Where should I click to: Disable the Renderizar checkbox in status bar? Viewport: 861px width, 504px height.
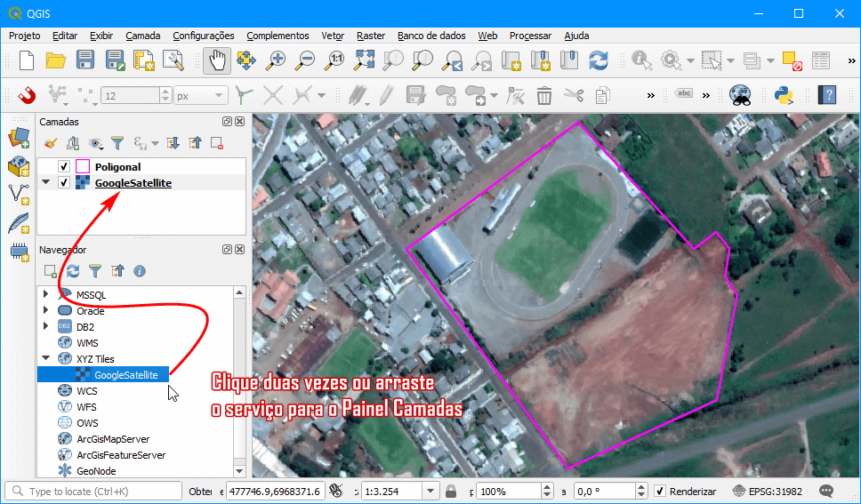660,492
